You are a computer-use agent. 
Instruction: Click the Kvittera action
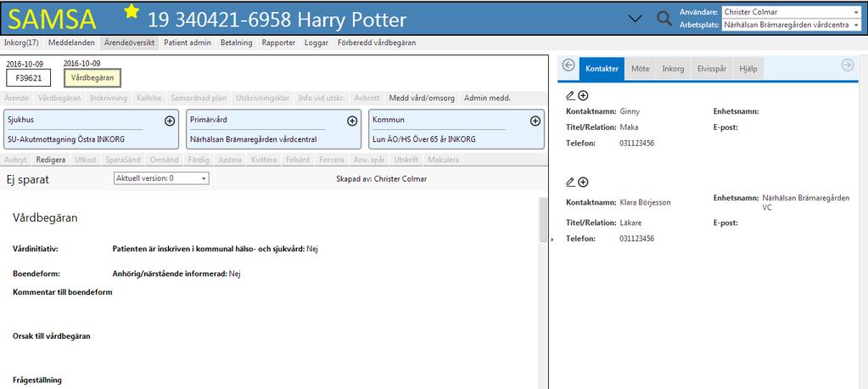click(x=264, y=160)
